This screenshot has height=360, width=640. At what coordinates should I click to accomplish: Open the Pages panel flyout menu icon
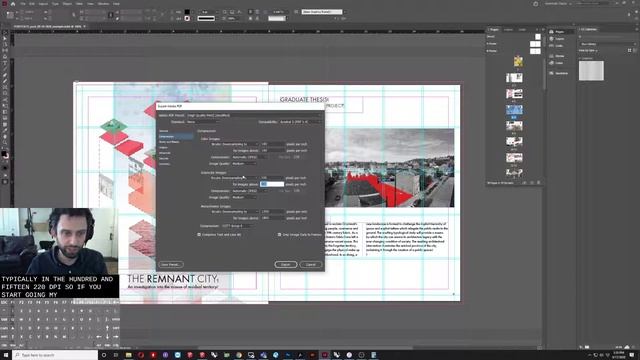point(542,30)
